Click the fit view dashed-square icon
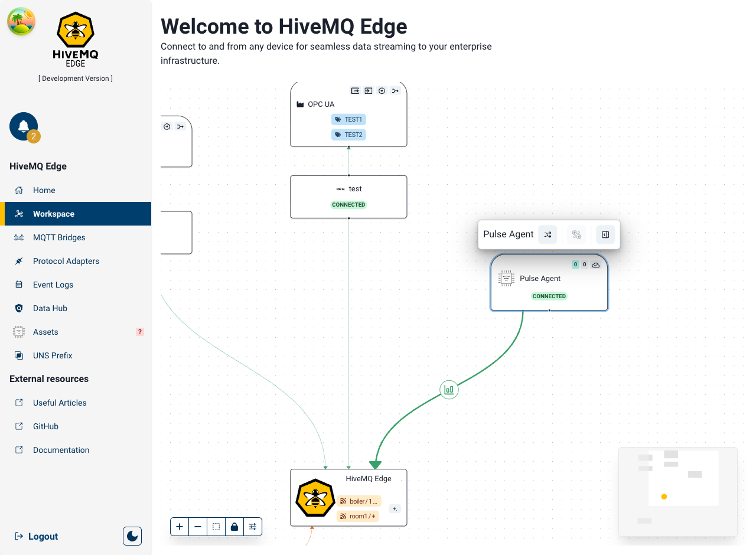This screenshot has width=756, height=555. tap(216, 527)
